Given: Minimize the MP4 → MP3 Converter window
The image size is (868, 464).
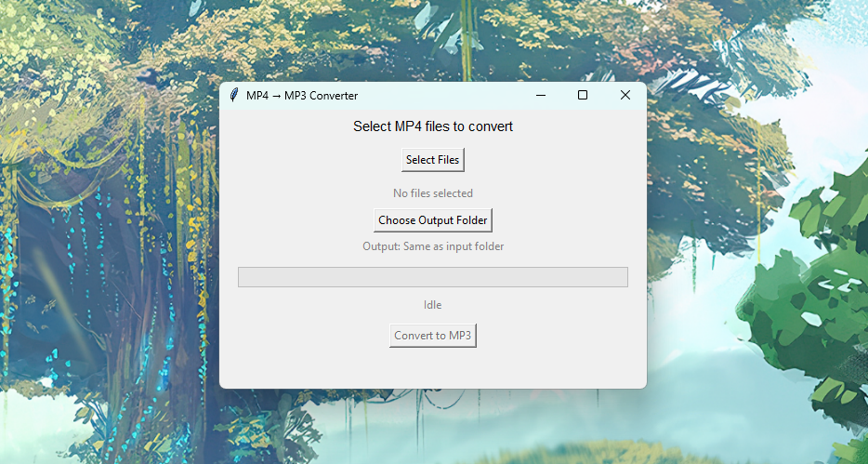Looking at the screenshot, I should coord(541,95).
